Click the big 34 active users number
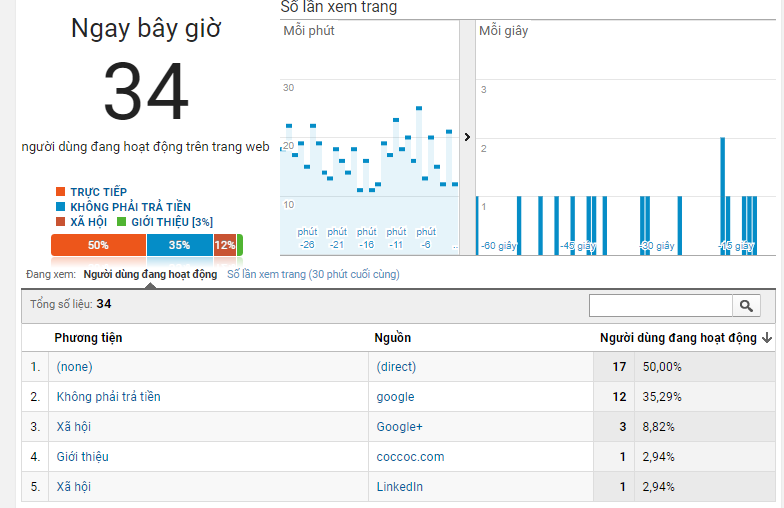Image resolution: width=784 pixels, height=508 pixels. pyautogui.click(x=146, y=91)
